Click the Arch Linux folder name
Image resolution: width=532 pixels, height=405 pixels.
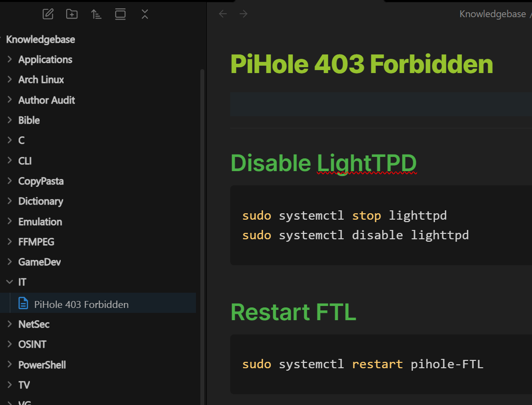point(41,79)
